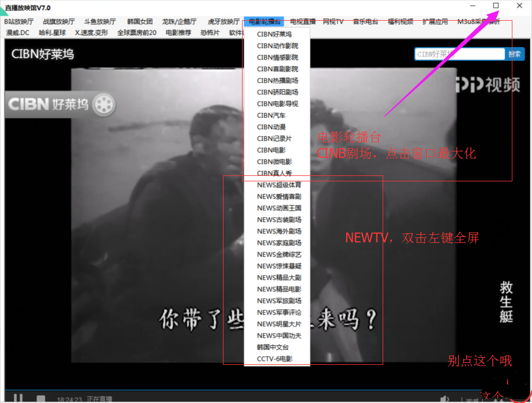Open the 扩展应用 menu
Image resolution: width=532 pixels, height=403 pixels.
click(x=434, y=21)
